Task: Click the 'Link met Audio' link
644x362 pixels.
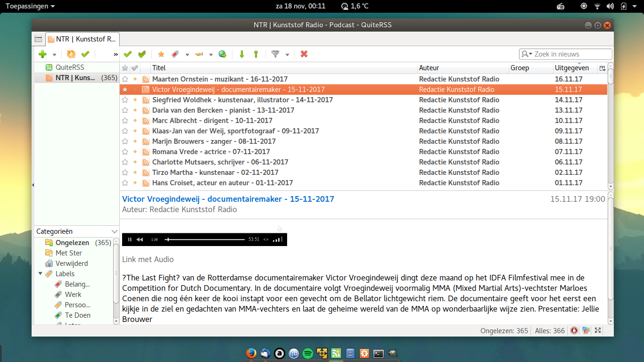Action: click(148, 259)
